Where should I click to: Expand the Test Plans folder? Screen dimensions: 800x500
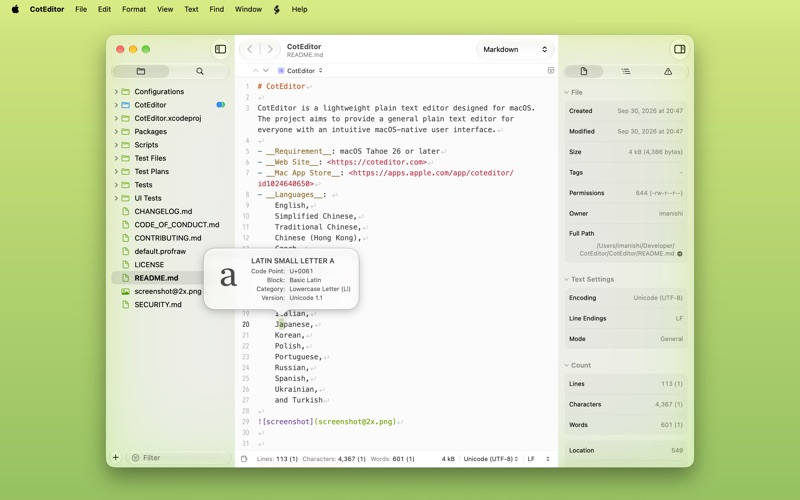tap(116, 171)
